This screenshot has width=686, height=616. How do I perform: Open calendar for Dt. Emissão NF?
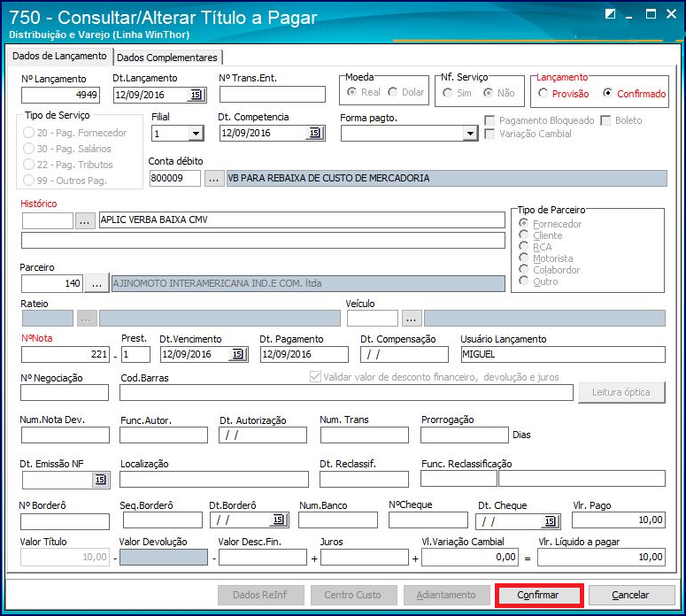tap(101, 480)
